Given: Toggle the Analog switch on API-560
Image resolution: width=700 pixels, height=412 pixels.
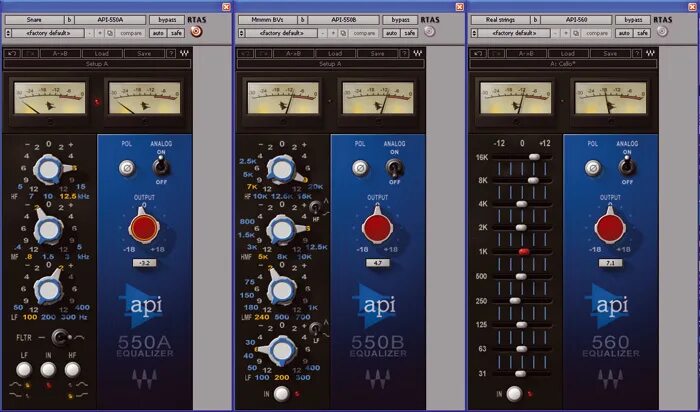Looking at the screenshot, I should coord(627,166).
